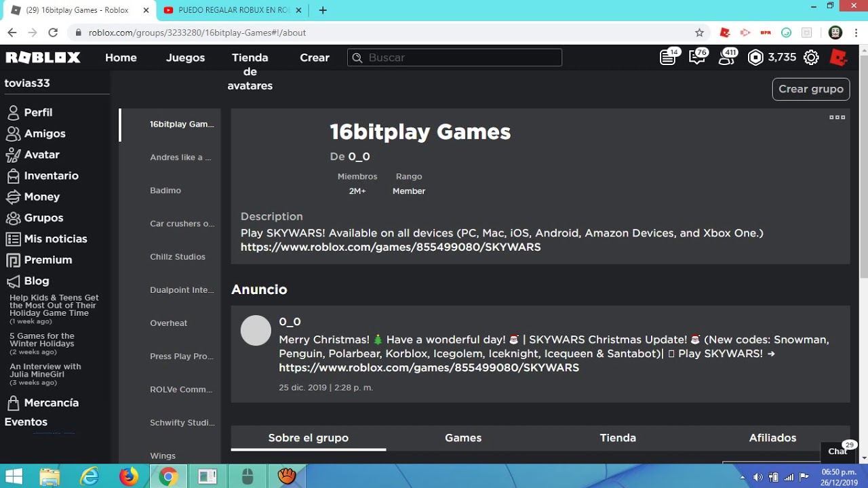The image size is (868, 488).
Task: Select Dualpoint Inte... group
Action: pyautogui.click(x=182, y=290)
